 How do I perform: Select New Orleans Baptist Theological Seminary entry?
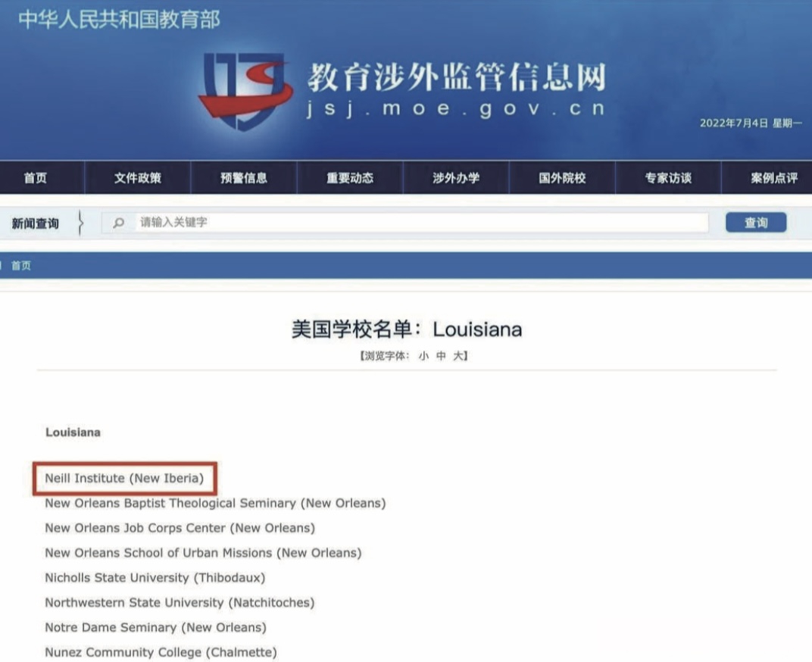pyautogui.click(x=215, y=503)
